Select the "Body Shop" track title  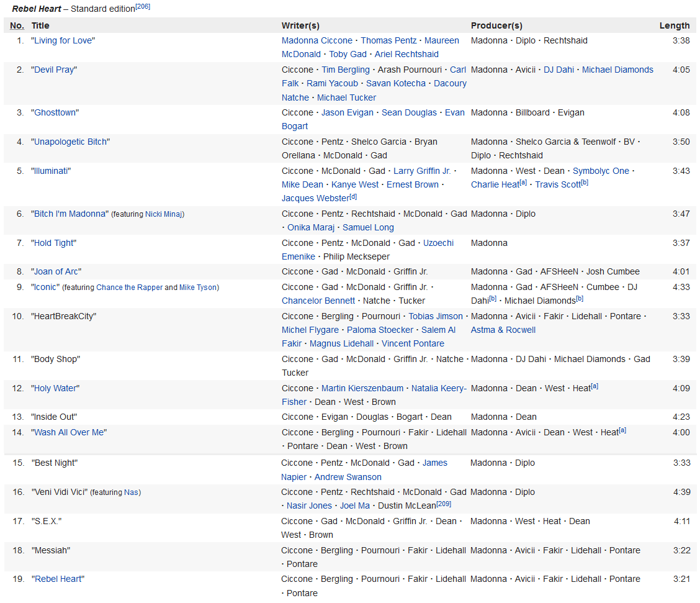click(x=55, y=359)
